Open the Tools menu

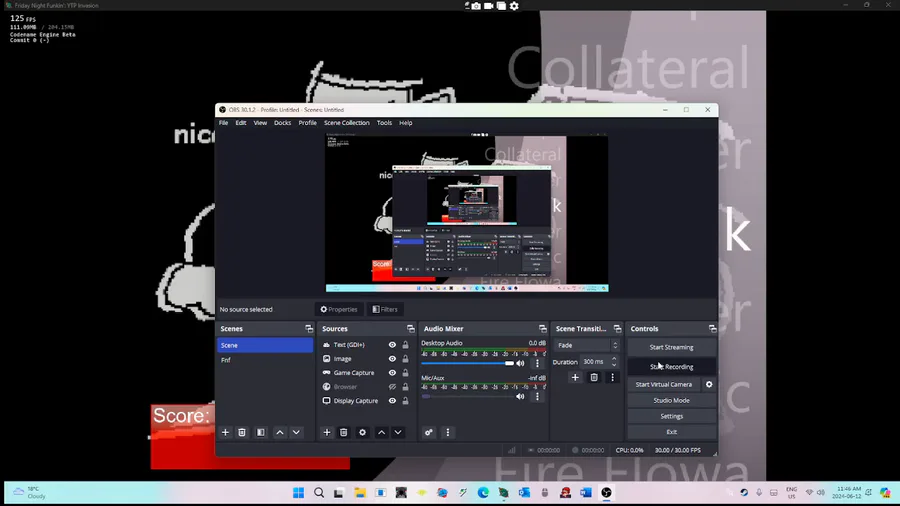384,123
